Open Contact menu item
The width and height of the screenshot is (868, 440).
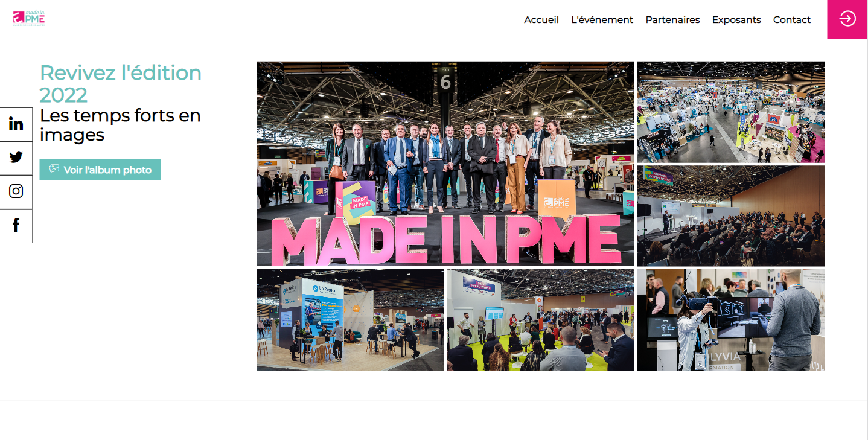point(792,20)
